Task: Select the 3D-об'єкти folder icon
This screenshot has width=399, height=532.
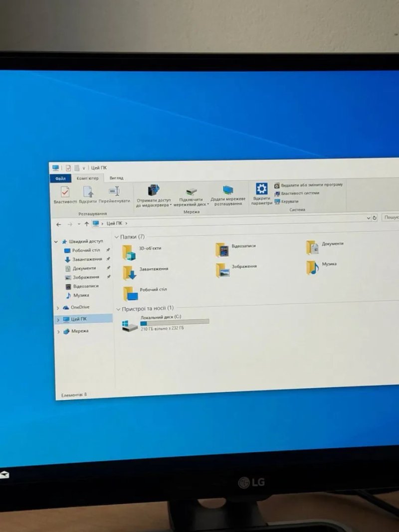Action: [129, 253]
